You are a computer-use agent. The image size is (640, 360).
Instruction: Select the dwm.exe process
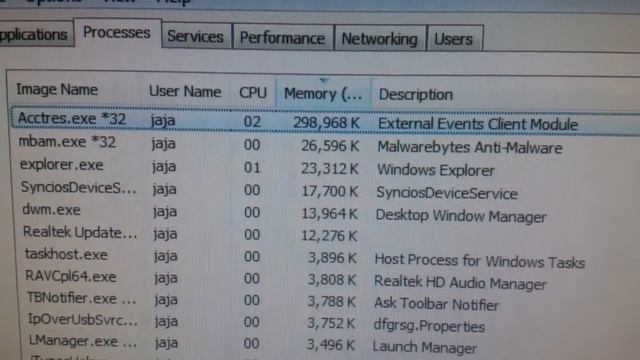point(51,210)
